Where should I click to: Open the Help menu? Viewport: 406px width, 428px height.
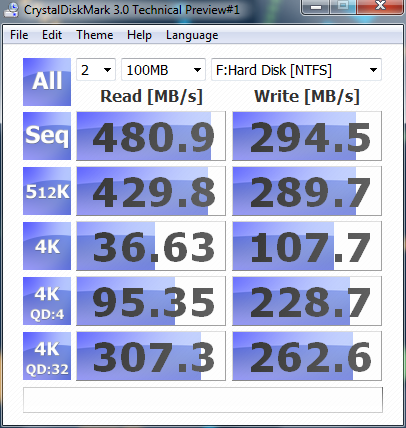139,35
